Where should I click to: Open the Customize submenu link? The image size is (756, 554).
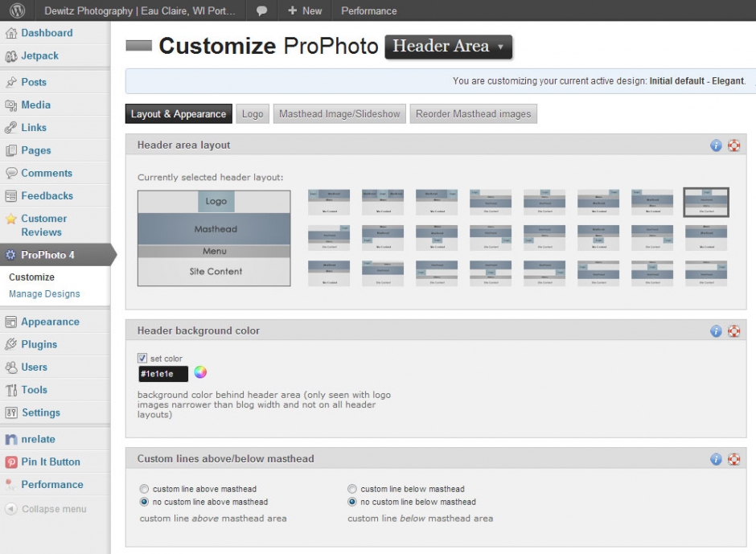32,277
